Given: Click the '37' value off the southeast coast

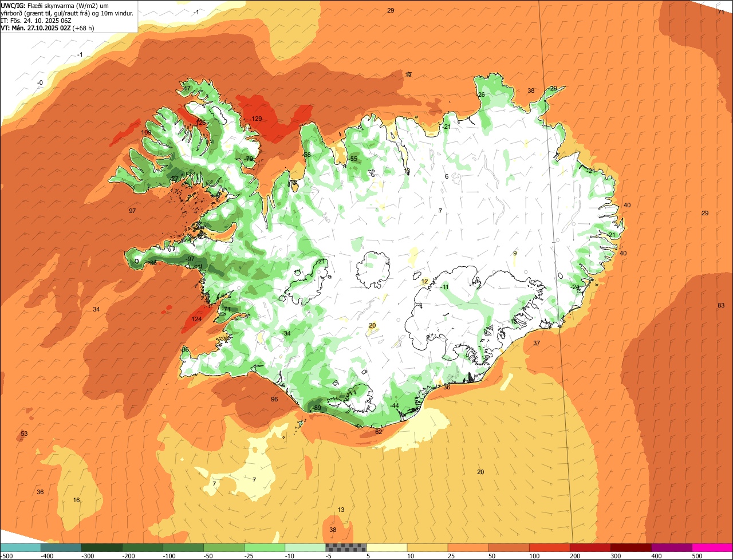Looking at the screenshot, I should pos(537,343).
